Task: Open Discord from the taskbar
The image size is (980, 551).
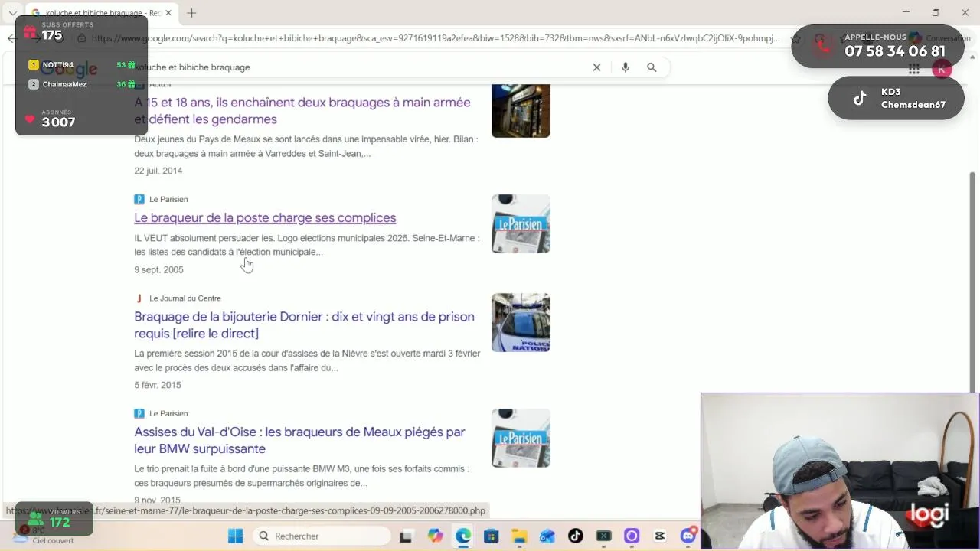Action: (688, 536)
